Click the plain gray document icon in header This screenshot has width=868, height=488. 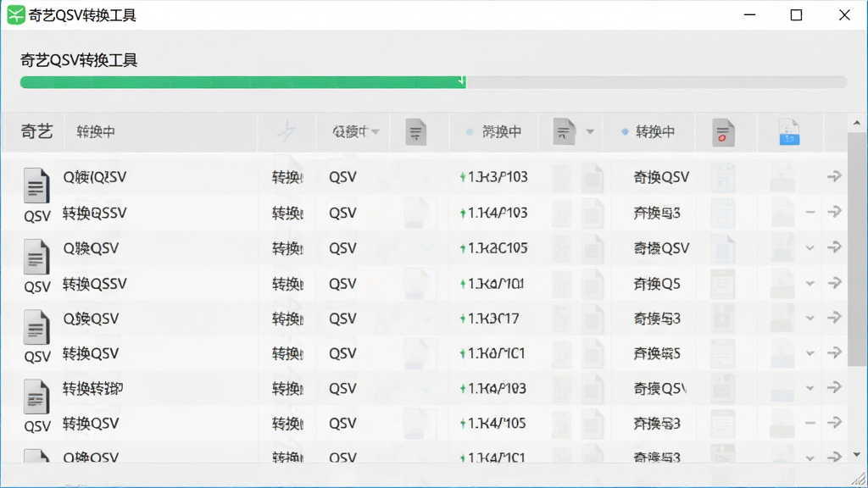pos(415,132)
